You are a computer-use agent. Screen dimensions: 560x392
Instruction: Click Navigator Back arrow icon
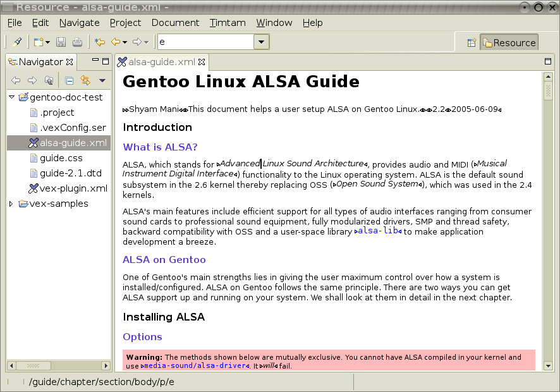tap(16, 80)
